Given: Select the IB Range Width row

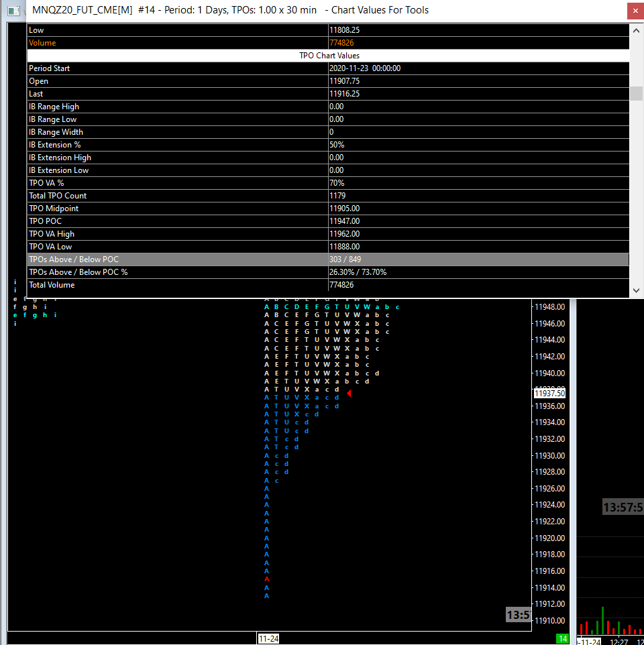Looking at the screenshot, I should pyautogui.click(x=328, y=132).
